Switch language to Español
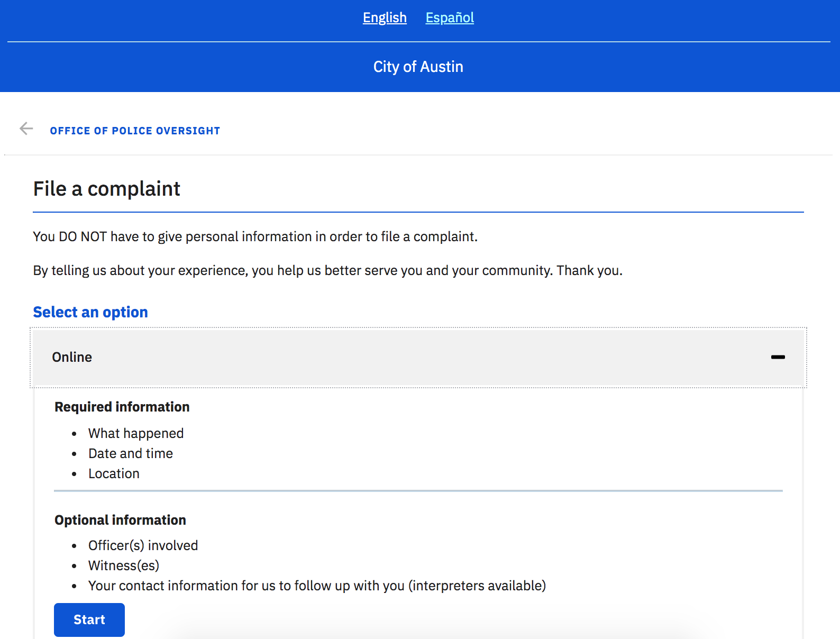Screen dimensions: 840x639 click(x=450, y=18)
